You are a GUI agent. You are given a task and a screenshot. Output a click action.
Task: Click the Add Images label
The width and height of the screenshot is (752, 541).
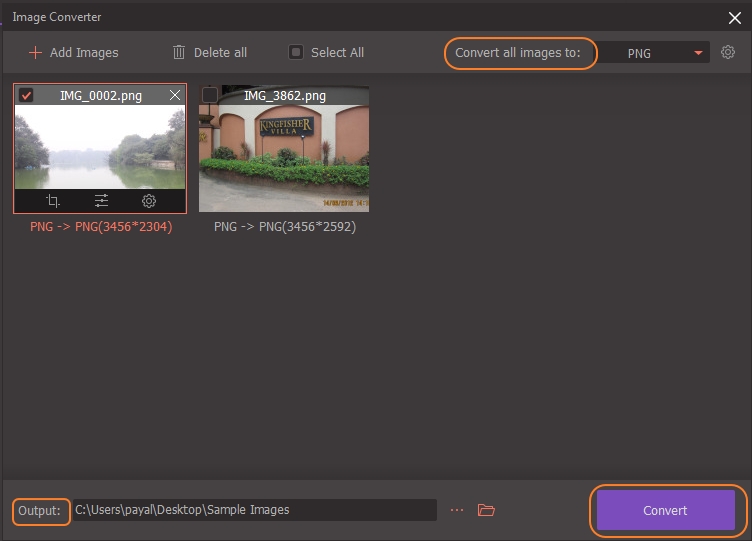click(84, 52)
